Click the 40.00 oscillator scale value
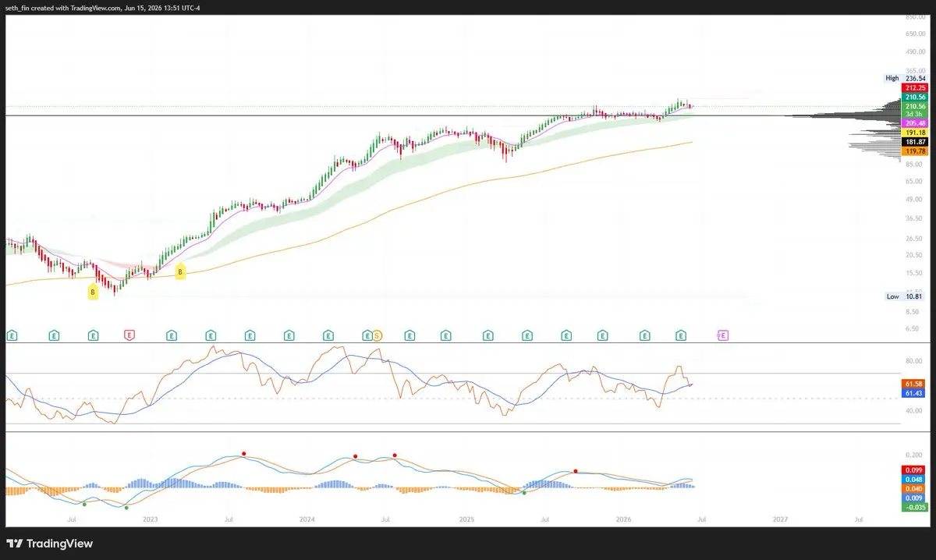Image resolution: width=936 pixels, height=560 pixels. pos(916,411)
